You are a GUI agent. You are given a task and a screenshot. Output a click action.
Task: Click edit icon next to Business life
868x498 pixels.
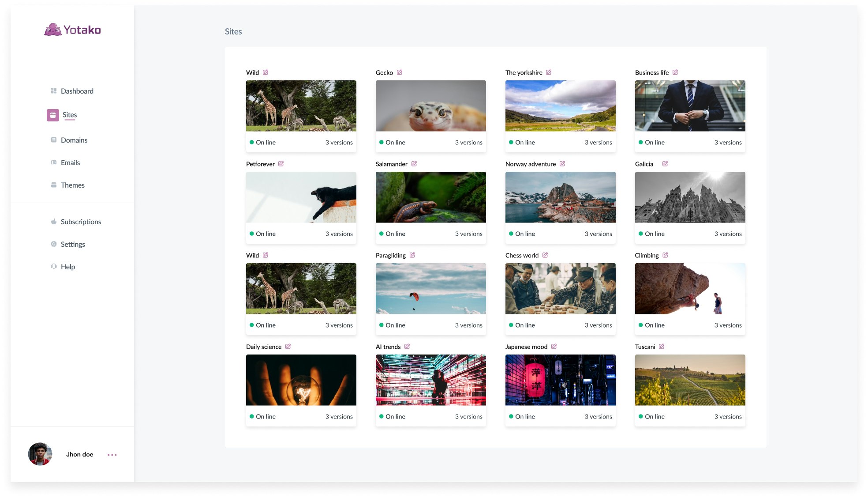click(675, 72)
